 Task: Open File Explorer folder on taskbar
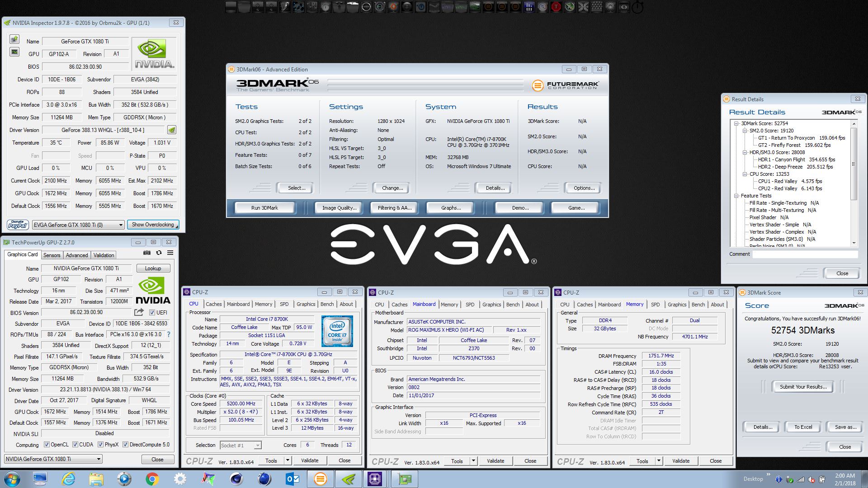[96, 479]
